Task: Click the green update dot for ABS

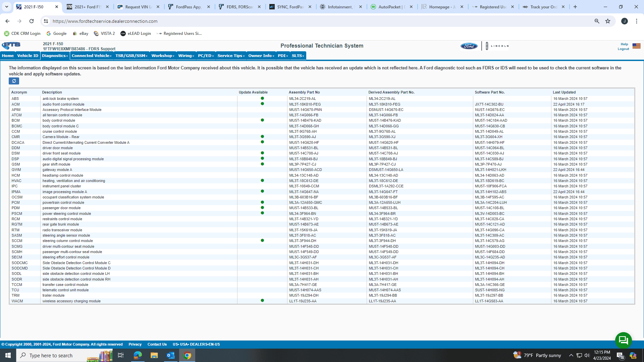Action: coord(262,98)
